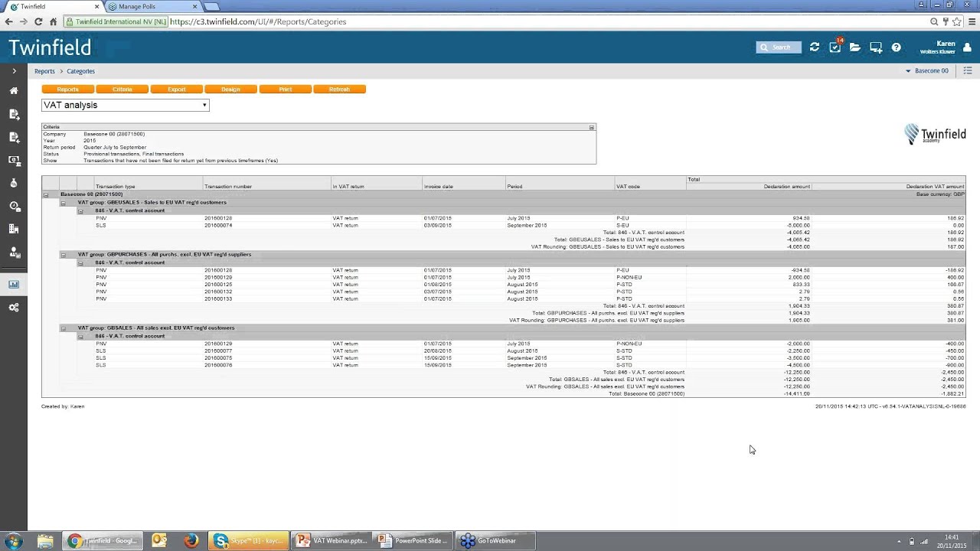The height and width of the screenshot is (551, 980).
Task: Click the orange Criteria button
Action: pyautogui.click(x=122, y=90)
